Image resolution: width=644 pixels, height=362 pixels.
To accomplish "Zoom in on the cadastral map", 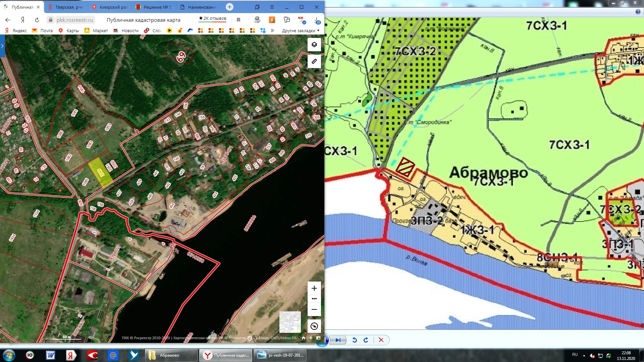I will tap(314, 288).
